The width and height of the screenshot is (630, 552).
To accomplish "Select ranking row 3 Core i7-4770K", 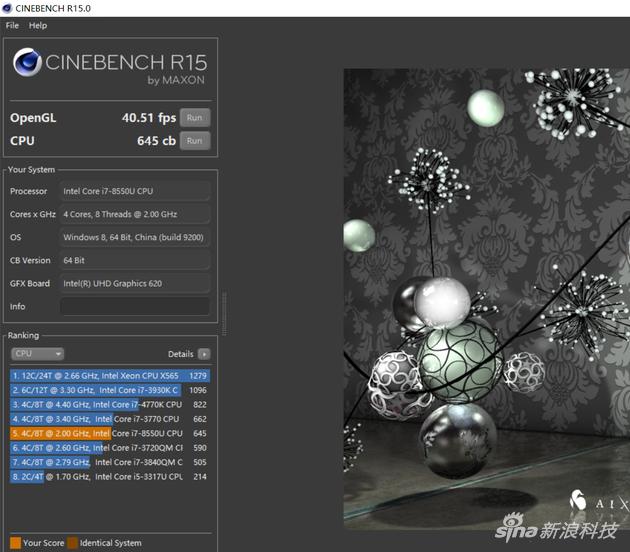I will [110, 405].
